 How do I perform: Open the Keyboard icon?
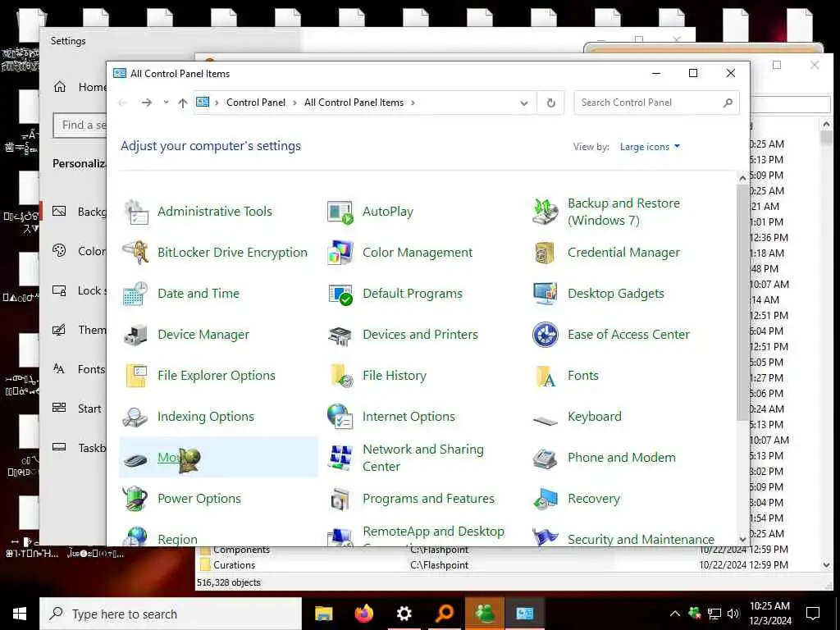click(x=546, y=421)
